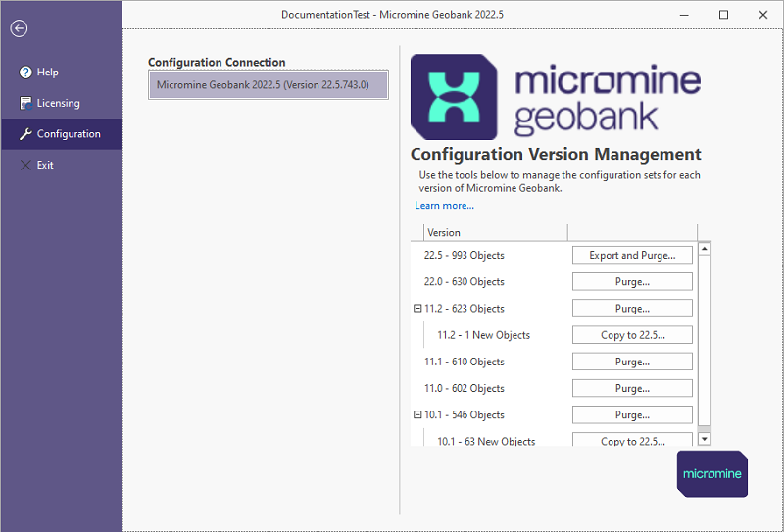The image size is (784, 532).
Task: Click the Configuration wrench icon
Action: point(25,134)
